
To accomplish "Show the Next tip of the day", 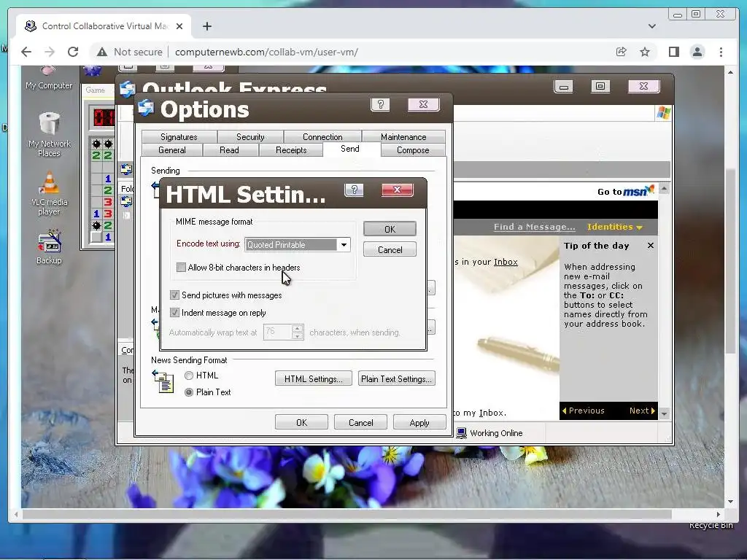I will pos(642,411).
